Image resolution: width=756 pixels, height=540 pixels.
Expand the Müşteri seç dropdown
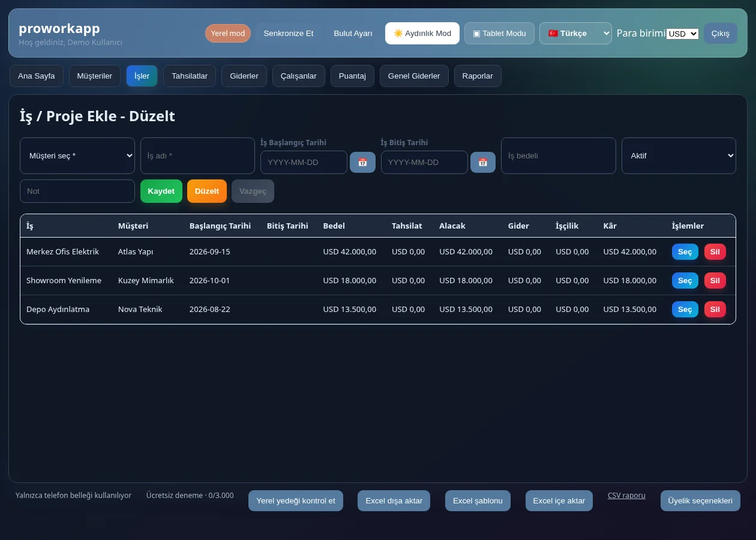(x=77, y=155)
